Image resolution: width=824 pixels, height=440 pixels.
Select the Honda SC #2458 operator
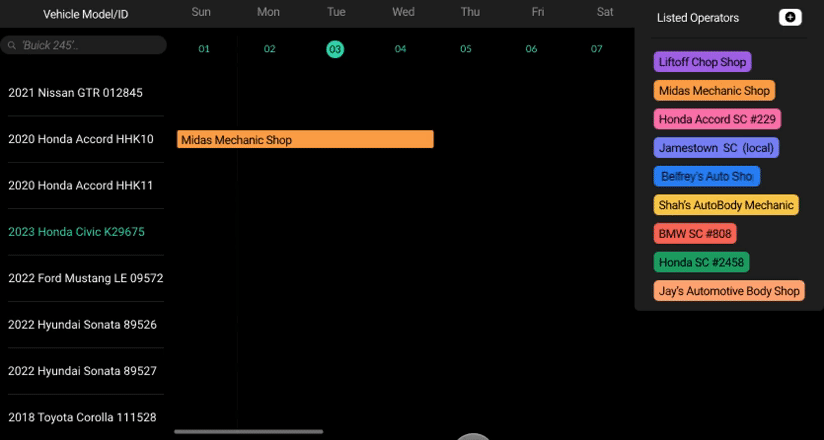tap(702, 262)
